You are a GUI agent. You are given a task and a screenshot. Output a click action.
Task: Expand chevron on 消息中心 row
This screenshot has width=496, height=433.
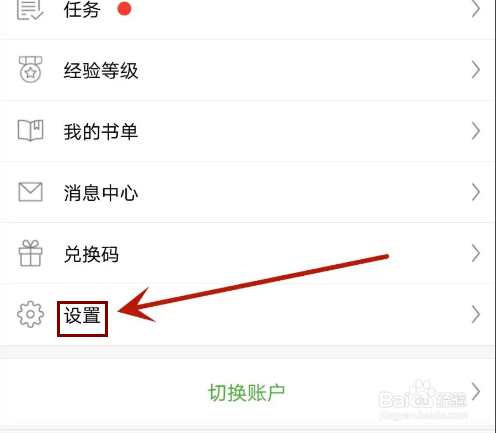[476, 192]
